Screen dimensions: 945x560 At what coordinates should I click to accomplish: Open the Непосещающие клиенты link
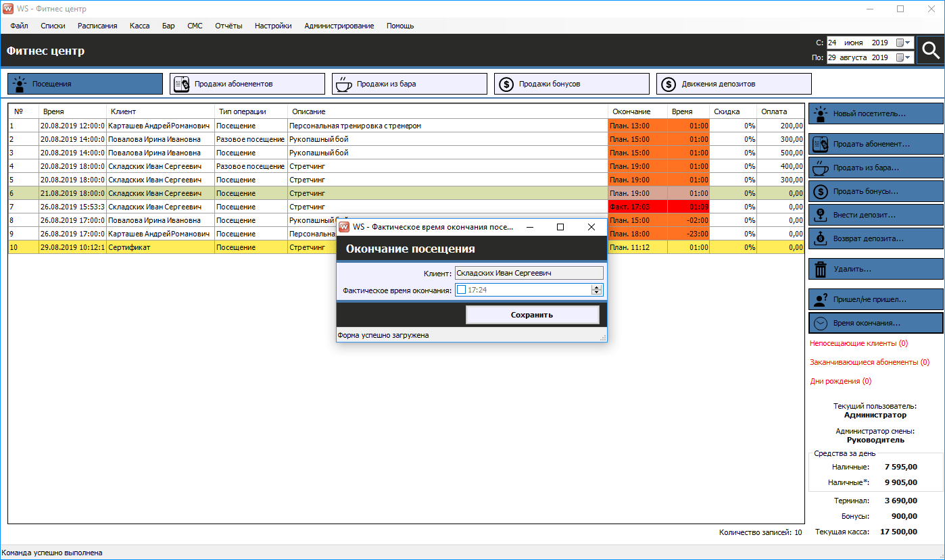tap(858, 343)
